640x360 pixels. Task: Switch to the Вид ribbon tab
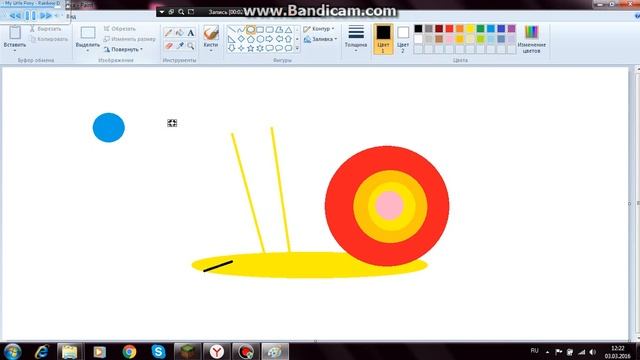click(x=71, y=17)
